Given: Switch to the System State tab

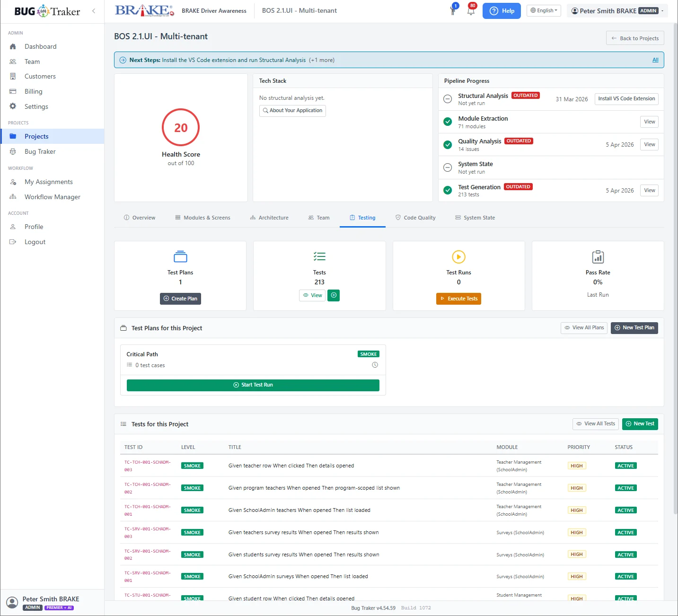Looking at the screenshot, I should click(x=475, y=218).
